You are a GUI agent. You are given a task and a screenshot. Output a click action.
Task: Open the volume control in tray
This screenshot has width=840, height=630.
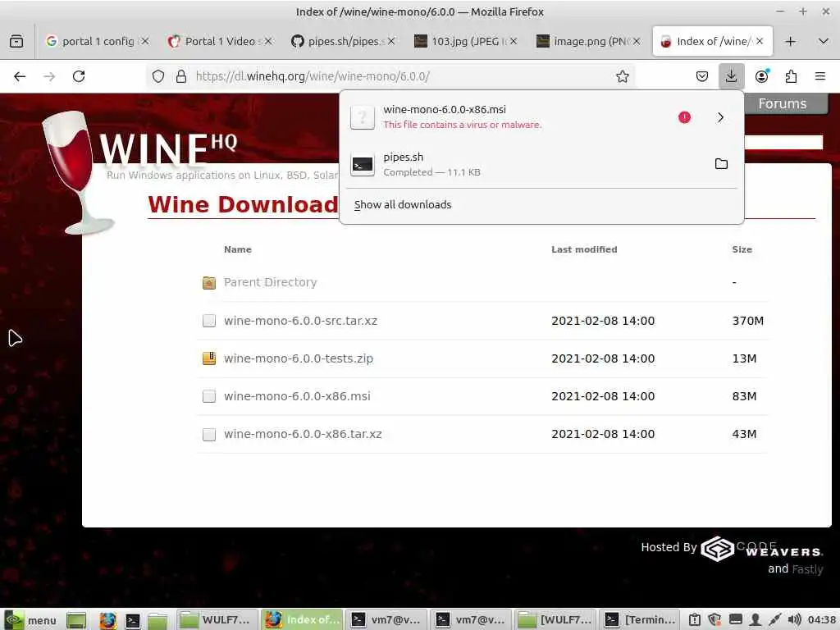(x=794, y=620)
